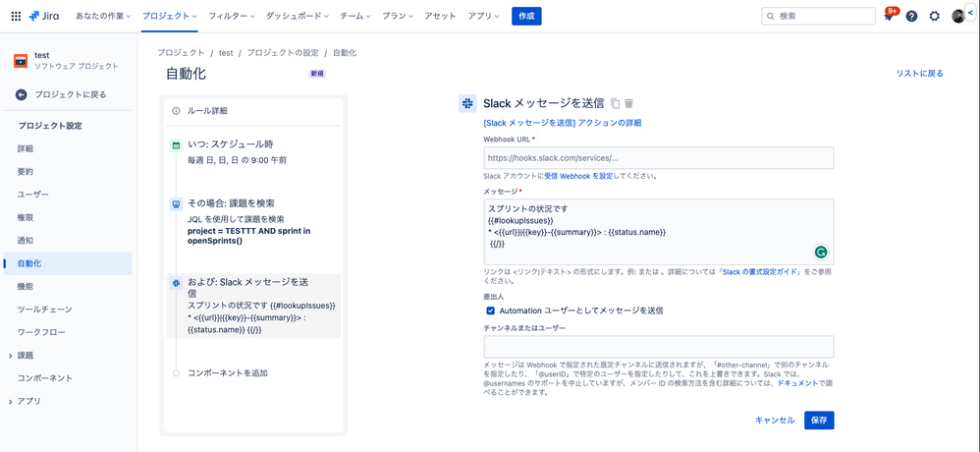Select the issue lookup component icon

tap(176, 204)
